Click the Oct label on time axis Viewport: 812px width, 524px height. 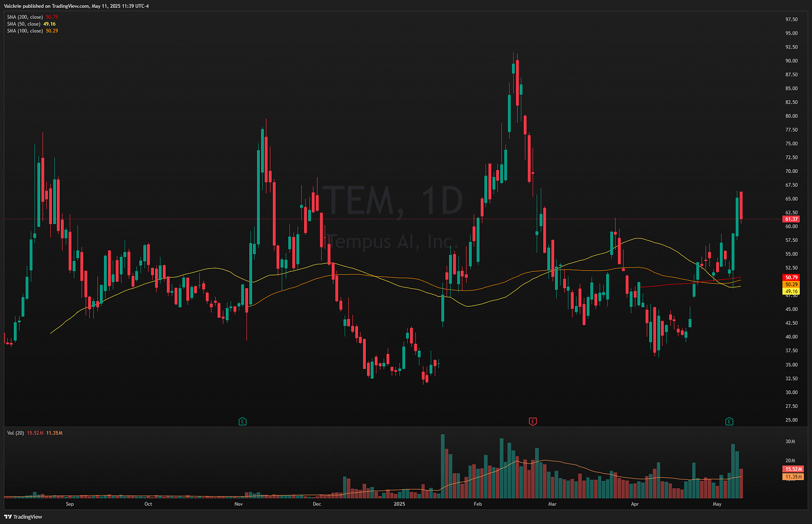tap(148, 504)
